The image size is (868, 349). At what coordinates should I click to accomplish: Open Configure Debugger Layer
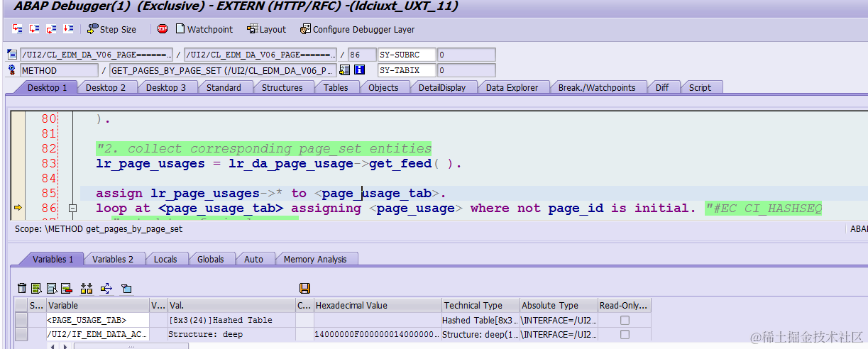tap(358, 29)
